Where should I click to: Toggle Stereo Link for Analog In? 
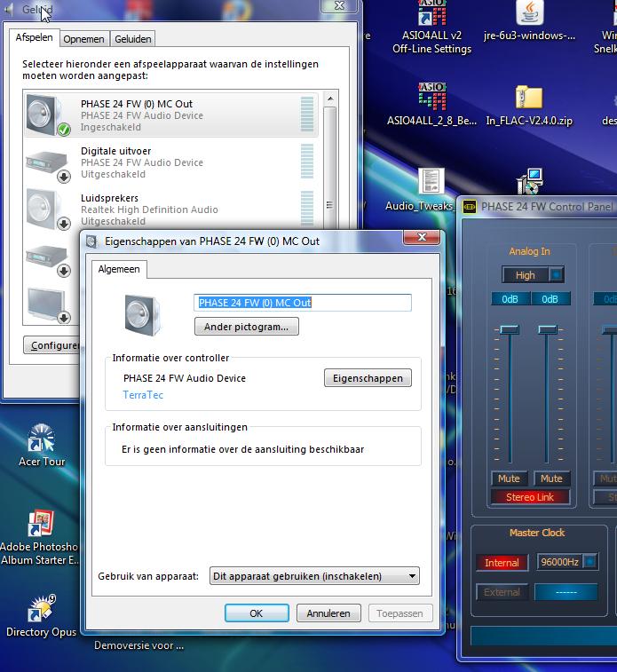530,497
